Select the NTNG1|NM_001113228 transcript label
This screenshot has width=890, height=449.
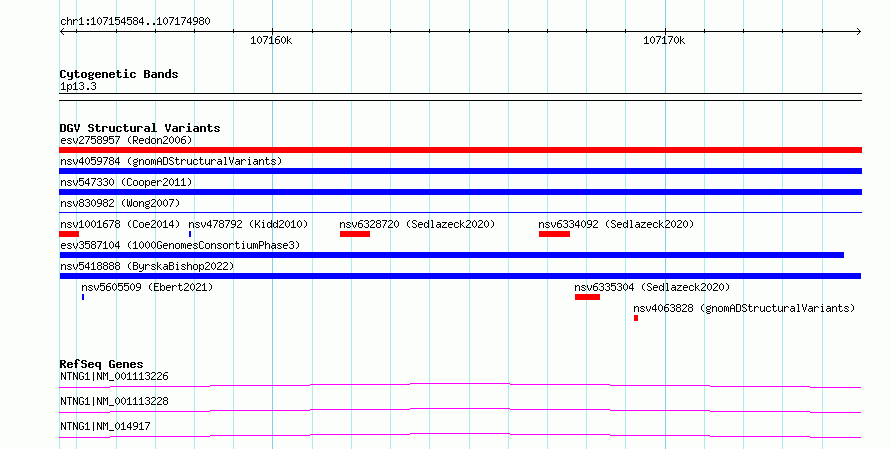point(114,401)
